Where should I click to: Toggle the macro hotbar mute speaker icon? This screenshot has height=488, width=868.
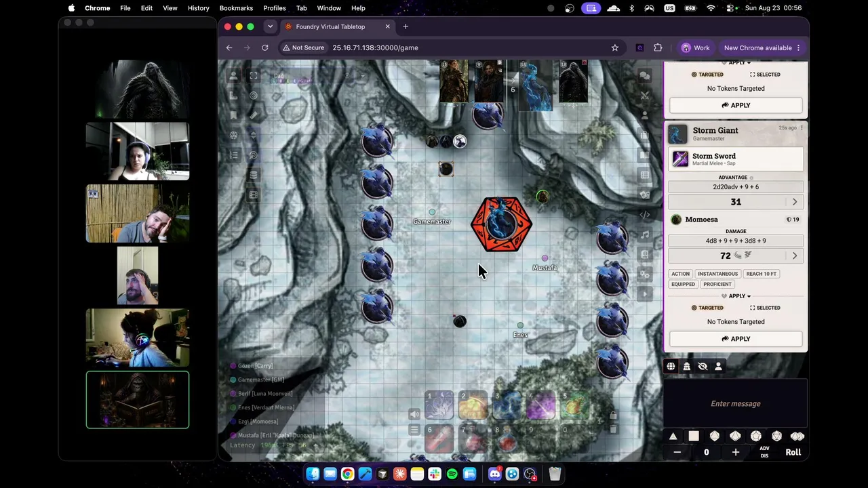(x=414, y=415)
